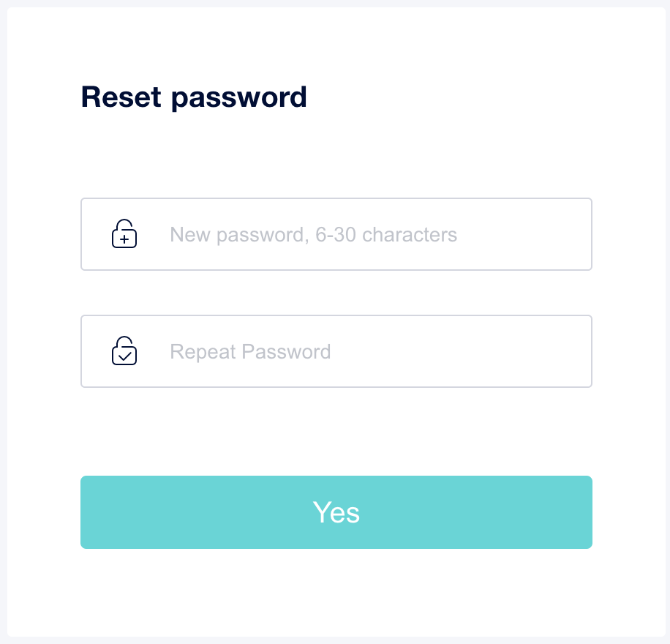Click the "Repeat Password" placeholder text
Image resolution: width=670 pixels, height=644 pixels.
(x=250, y=352)
